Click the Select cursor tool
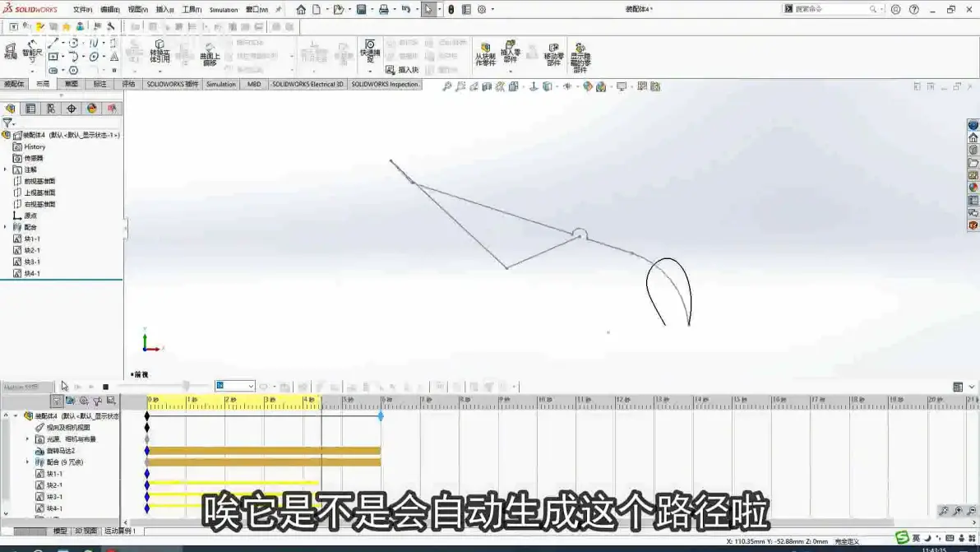The height and width of the screenshot is (552, 980). pos(429,9)
